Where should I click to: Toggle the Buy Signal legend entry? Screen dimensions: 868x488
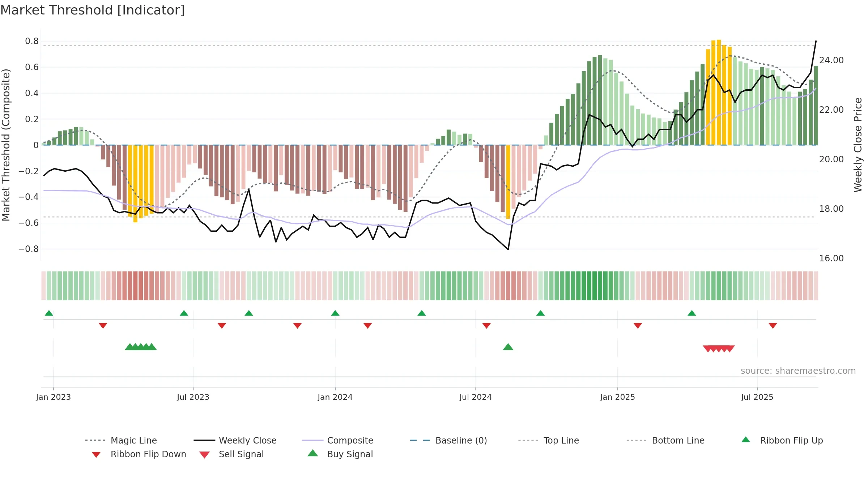coord(340,454)
